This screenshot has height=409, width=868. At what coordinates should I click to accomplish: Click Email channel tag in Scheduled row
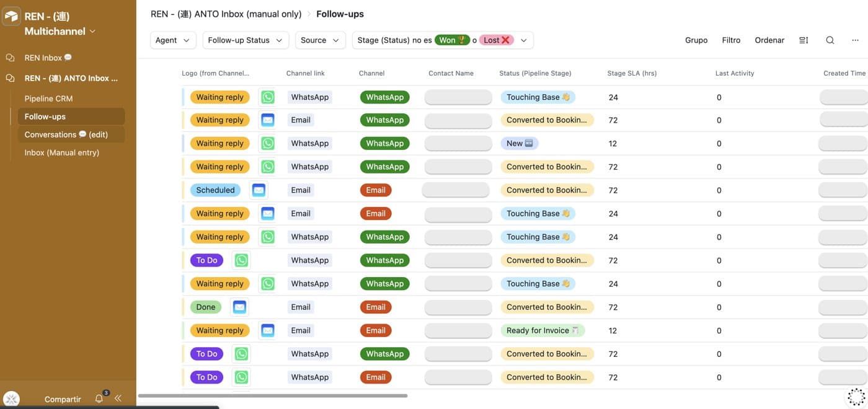[376, 190]
